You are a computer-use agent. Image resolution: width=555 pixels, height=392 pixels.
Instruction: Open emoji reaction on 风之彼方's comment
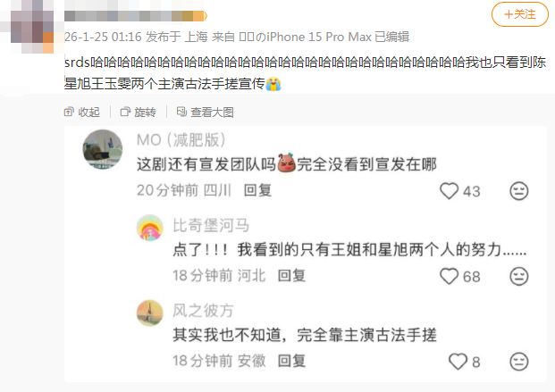(x=519, y=362)
